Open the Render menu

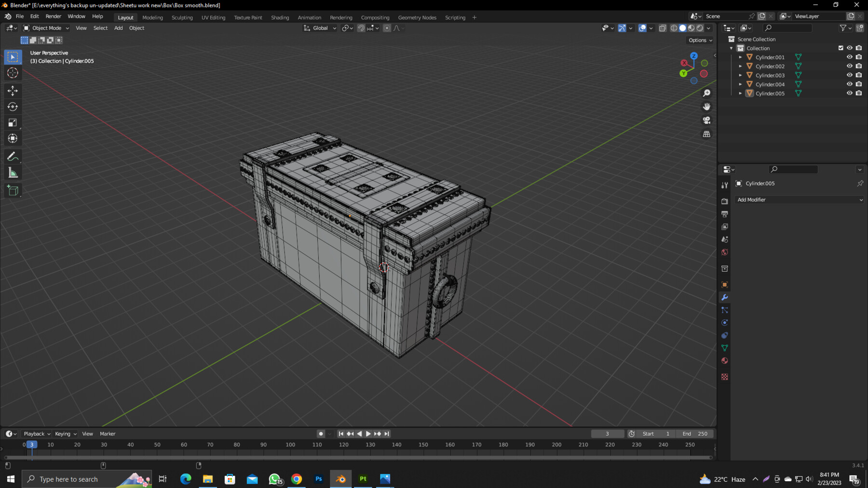pyautogui.click(x=53, y=16)
